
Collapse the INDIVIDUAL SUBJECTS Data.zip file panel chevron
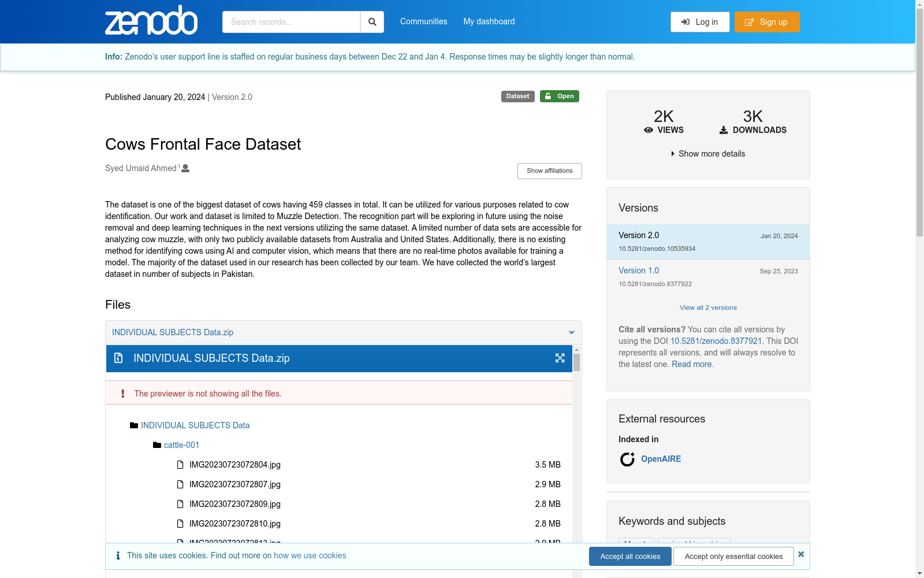pyautogui.click(x=571, y=332)
